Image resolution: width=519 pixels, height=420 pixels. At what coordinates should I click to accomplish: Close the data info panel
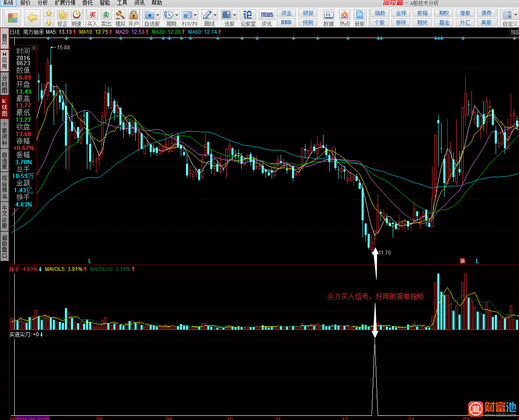[34, 48]
